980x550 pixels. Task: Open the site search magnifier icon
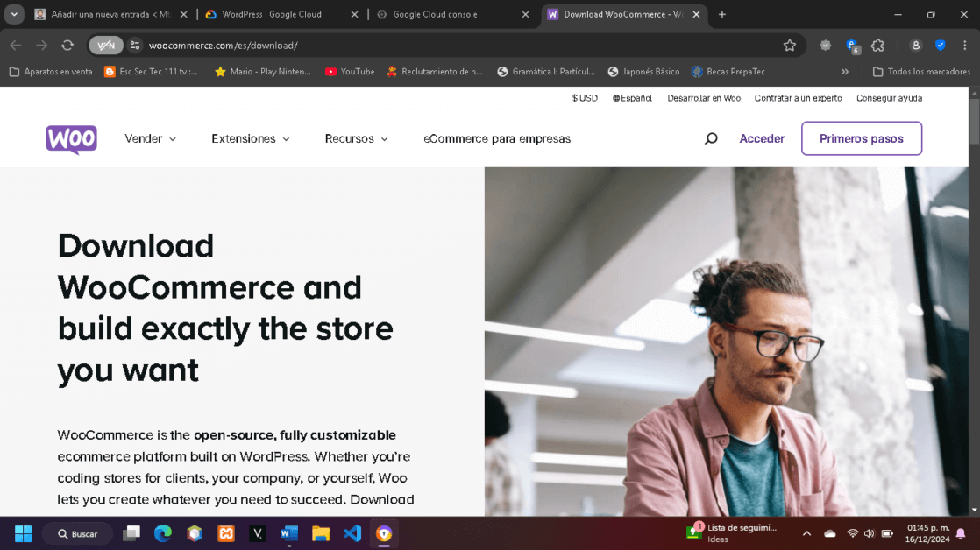[711, 138]
